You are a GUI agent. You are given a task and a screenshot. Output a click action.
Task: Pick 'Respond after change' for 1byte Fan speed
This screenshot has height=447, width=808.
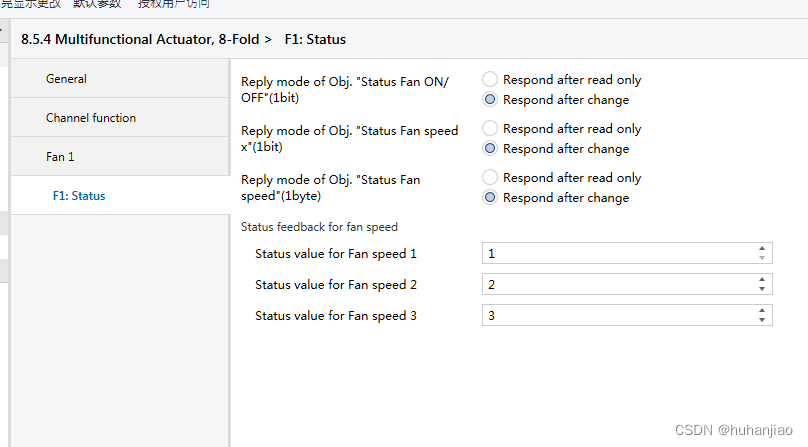point(490,198)
